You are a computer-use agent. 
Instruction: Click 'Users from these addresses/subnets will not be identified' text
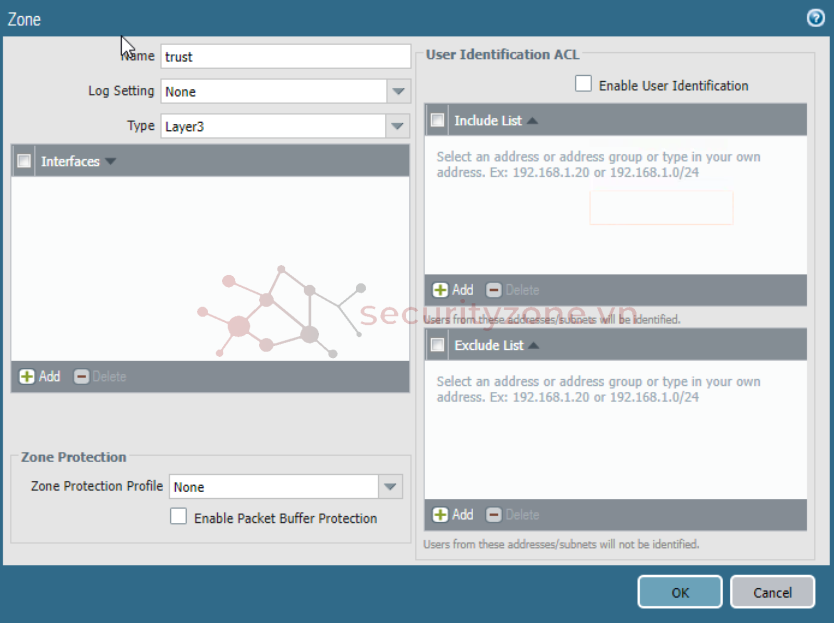[x=561, y=544]
